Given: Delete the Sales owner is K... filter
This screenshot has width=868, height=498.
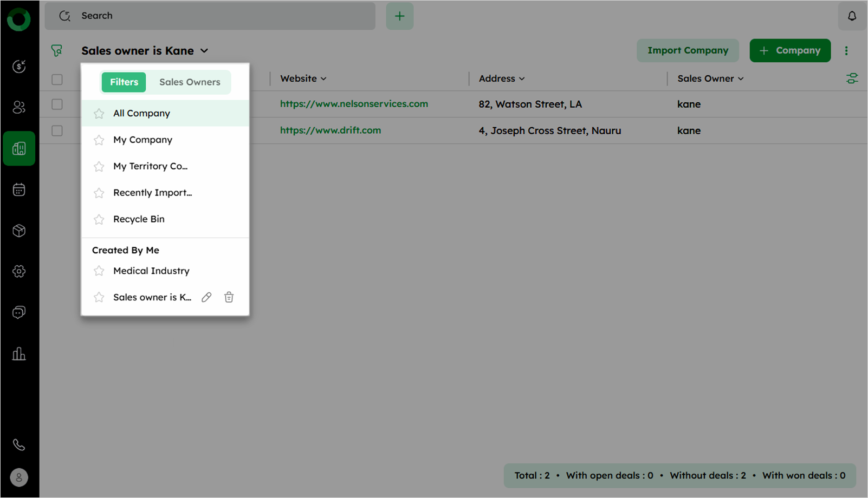Looking at the screenshot, I should [x=229, y=297].
